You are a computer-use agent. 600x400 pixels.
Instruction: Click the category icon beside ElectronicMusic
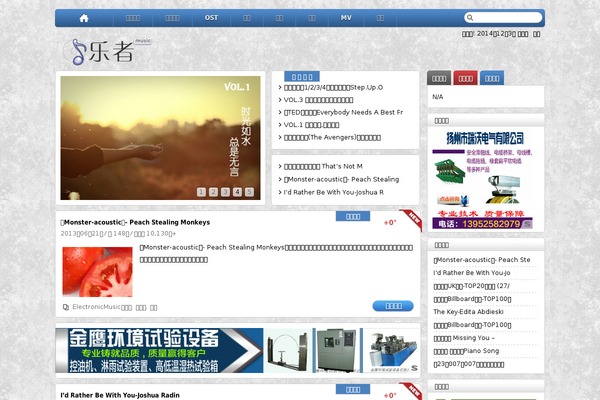click(x=66, y=307)
